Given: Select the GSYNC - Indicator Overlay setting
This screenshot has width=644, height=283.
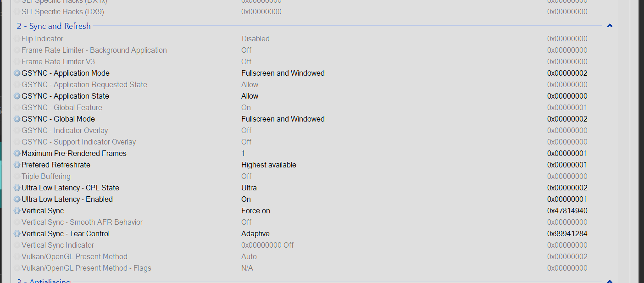Looking at the screenshot, I should (x=65, y=131).
